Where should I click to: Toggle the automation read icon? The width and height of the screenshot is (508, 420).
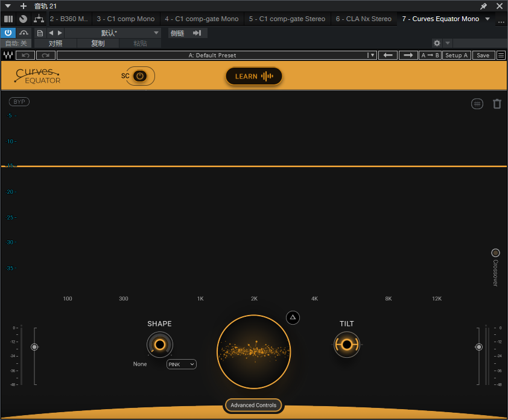(x=24, y=33)
